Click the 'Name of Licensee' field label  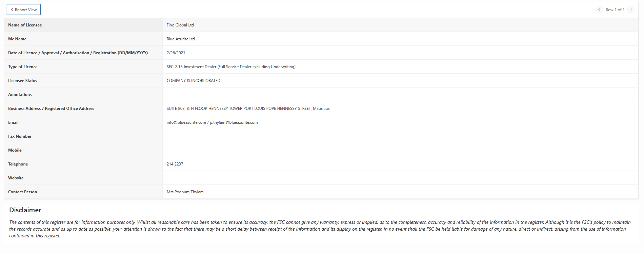(25, 25)
